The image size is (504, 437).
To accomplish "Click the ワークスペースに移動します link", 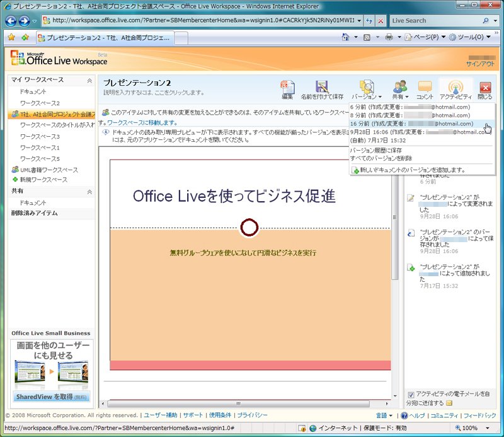I will 142,122.
